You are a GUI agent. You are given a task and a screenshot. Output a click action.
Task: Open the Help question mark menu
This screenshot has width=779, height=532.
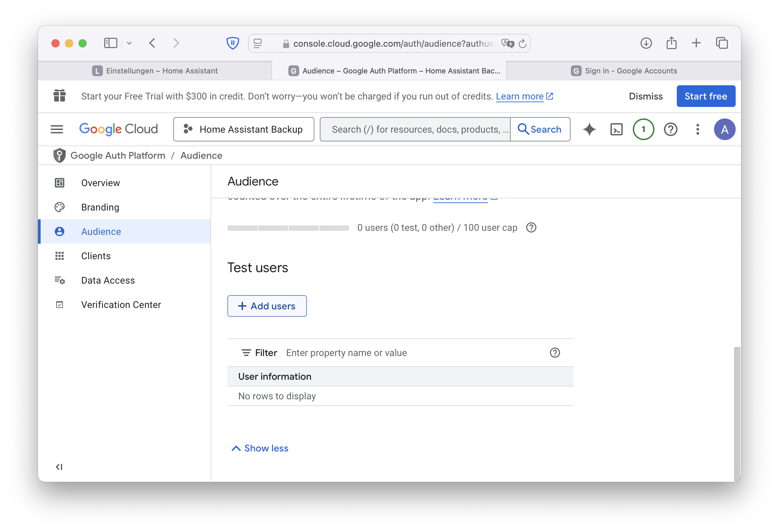670,129
